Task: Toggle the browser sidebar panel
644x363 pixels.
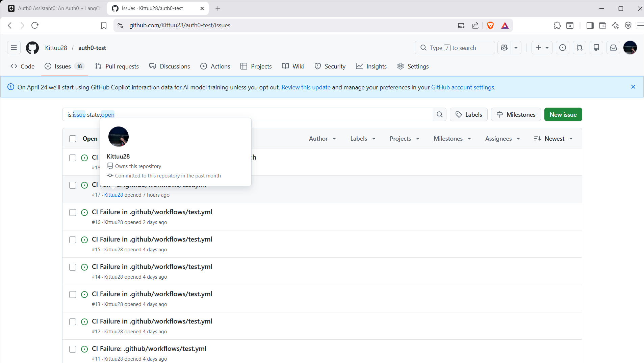Action: [590, 25]
